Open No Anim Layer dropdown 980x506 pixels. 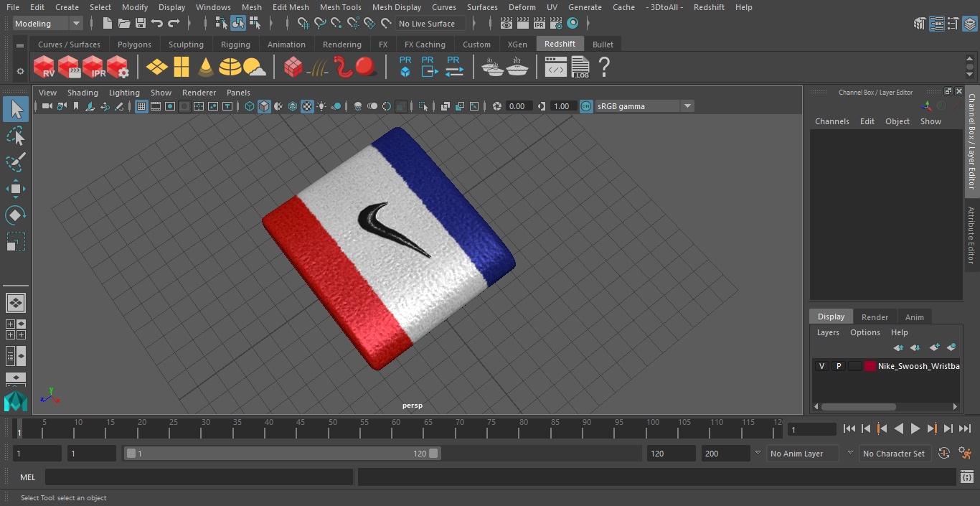(x=803, y=454)
